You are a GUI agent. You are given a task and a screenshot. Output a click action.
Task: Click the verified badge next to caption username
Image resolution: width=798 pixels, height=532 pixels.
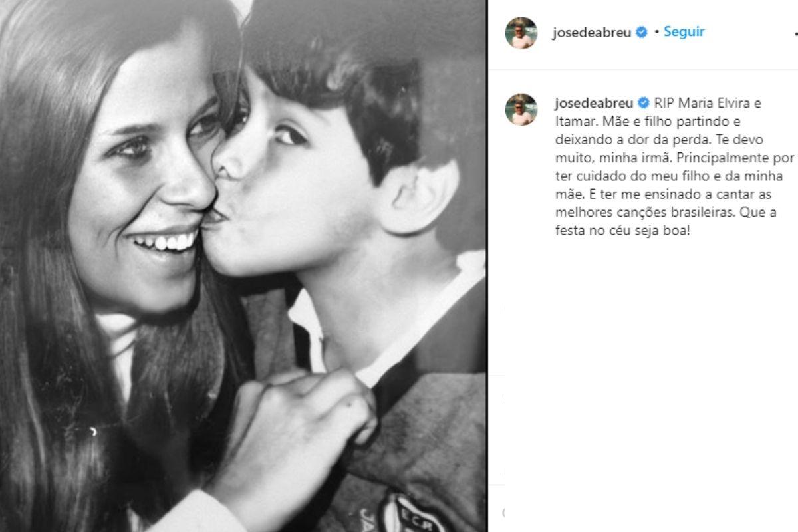(644, 103)
